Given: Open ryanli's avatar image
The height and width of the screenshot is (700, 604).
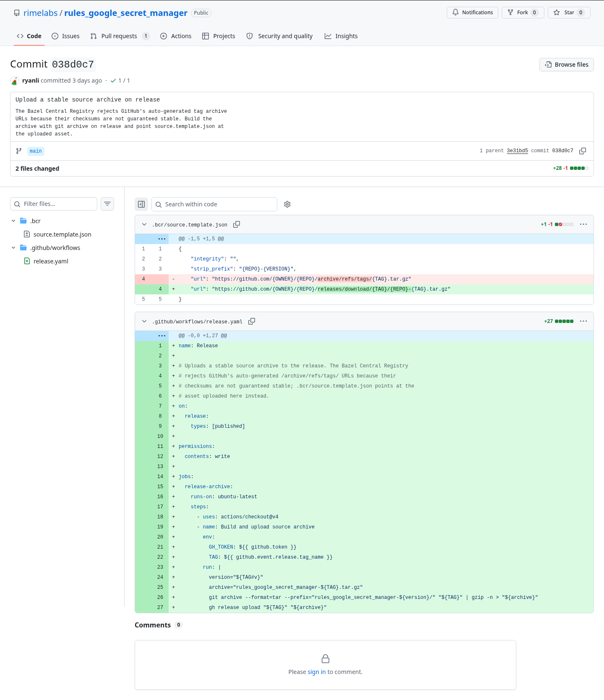Looking at the screenshot, I should 15,81.
